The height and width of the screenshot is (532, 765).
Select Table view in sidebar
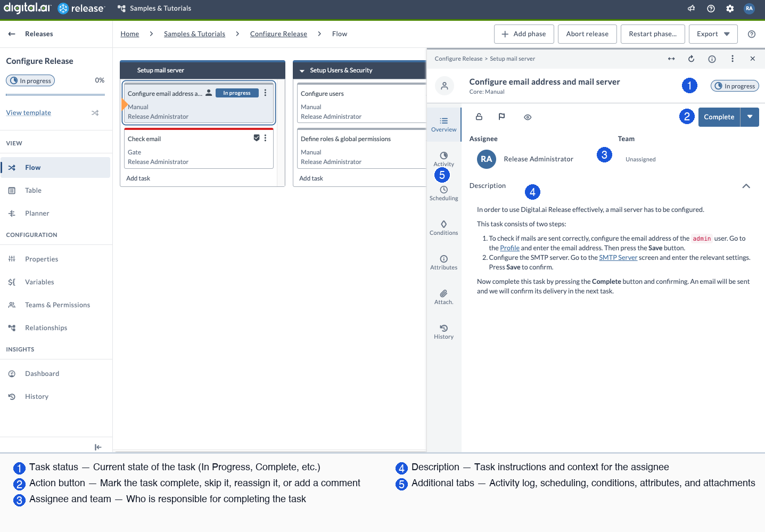pos(55,190)
